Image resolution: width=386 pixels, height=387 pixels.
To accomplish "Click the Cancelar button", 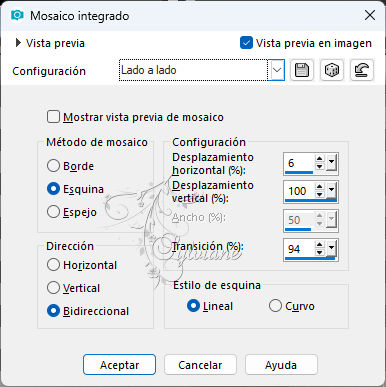I will coord(200,365).
